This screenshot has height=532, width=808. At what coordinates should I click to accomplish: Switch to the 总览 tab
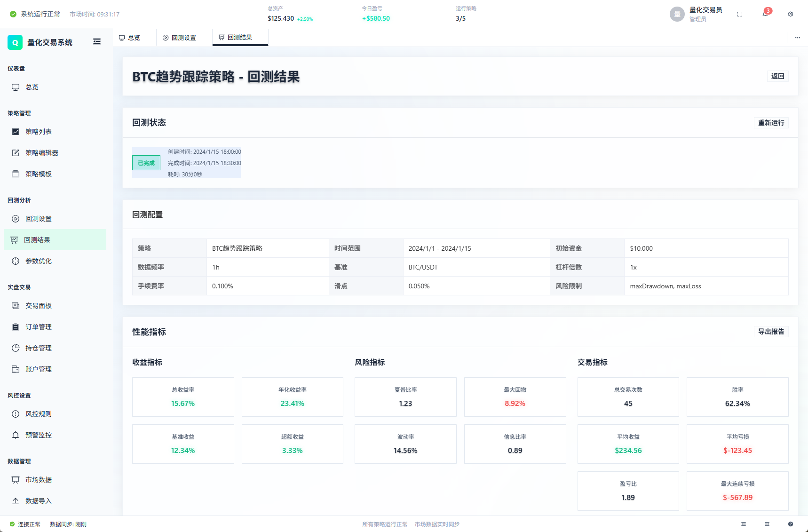point(135,38)
